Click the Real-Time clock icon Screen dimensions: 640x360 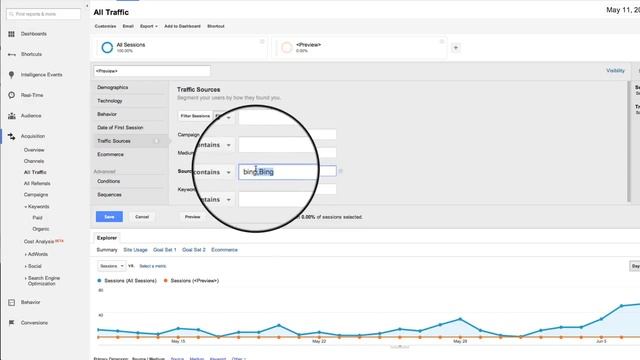click(11, 95)
